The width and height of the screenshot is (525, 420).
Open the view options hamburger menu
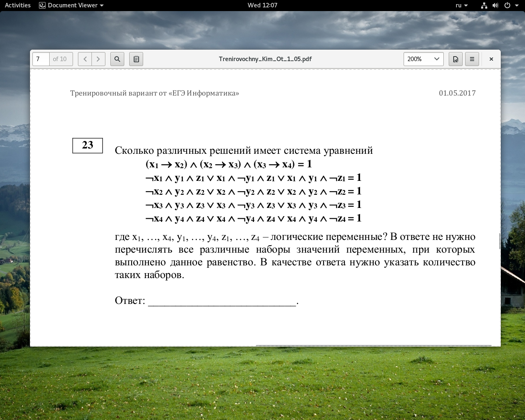[x=472, y=59]
